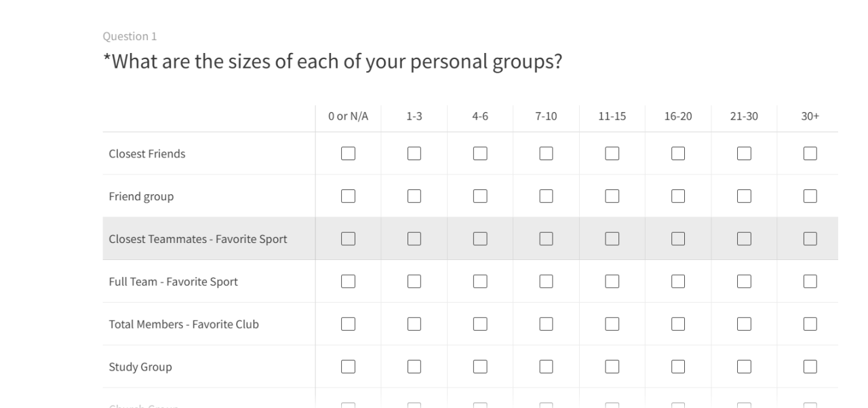Select 7-10 for Friend group
This screenshot has width=868, height=408.
[546, 196]
